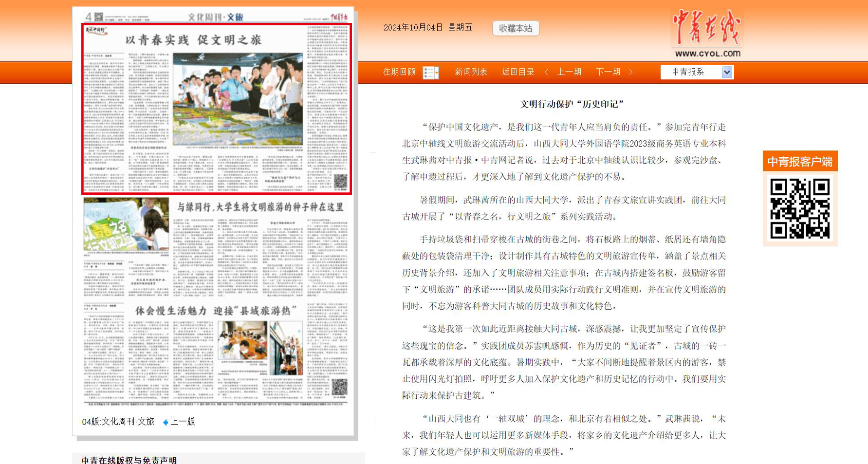Click the 中青报系 combo box text
Viewport: 868px width, 464px height.
coord(688,72)
